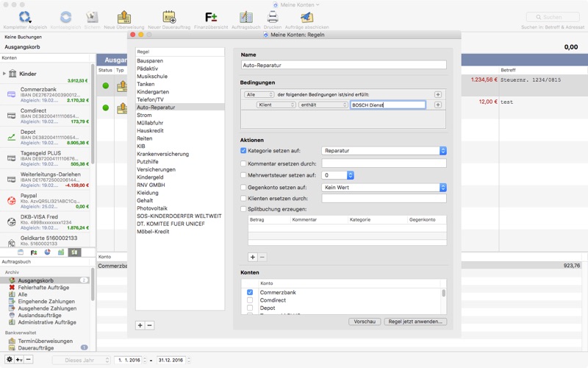Click the red Fehlerhafte Aufträge icon
Viewport: 588px width, 368px height.
tap(12, 287)
